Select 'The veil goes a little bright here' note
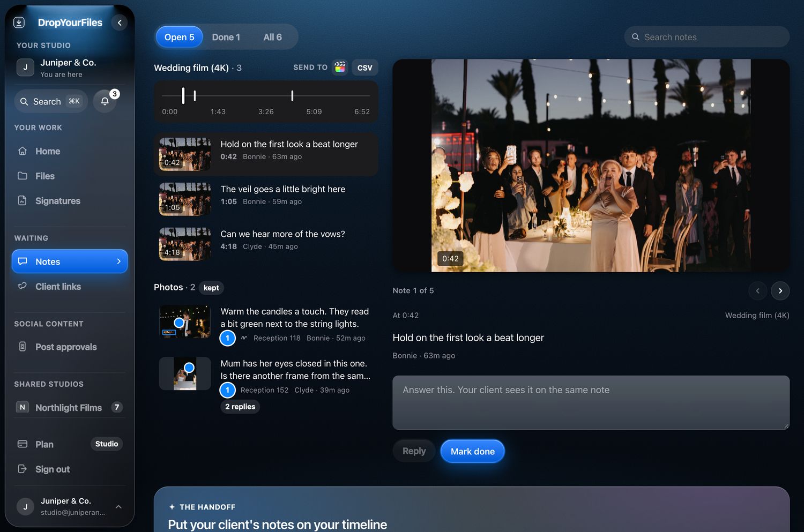This screenshot has height=532, width=804. click(266, 199)
